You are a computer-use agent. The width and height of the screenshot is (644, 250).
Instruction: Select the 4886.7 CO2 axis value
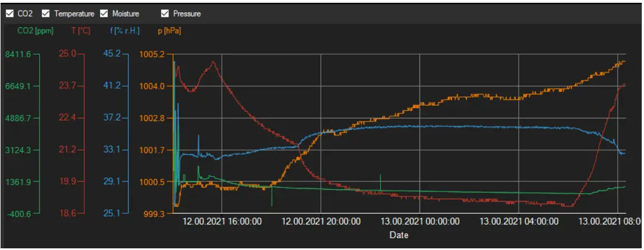17,118
